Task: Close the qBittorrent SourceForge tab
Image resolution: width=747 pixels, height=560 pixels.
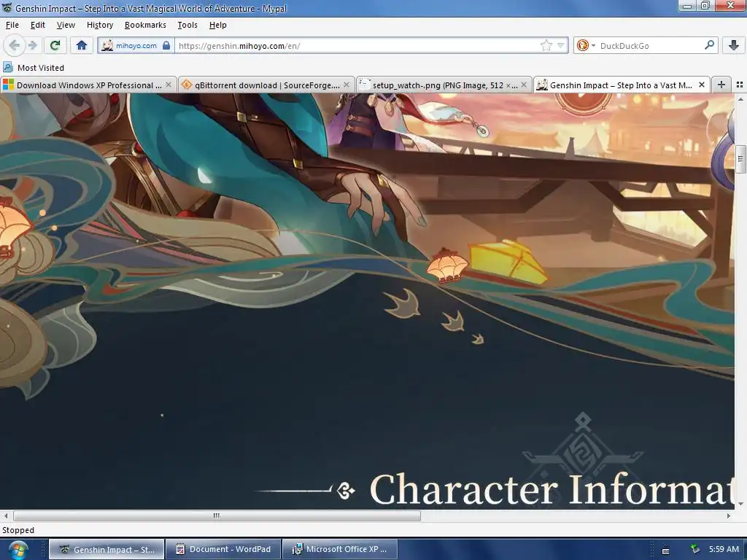Action: (347, 85)
